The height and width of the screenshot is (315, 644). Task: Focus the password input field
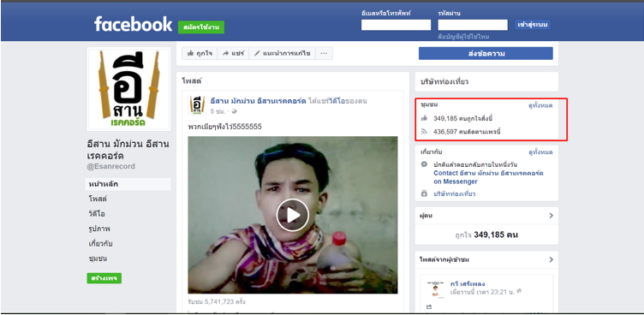473,25
